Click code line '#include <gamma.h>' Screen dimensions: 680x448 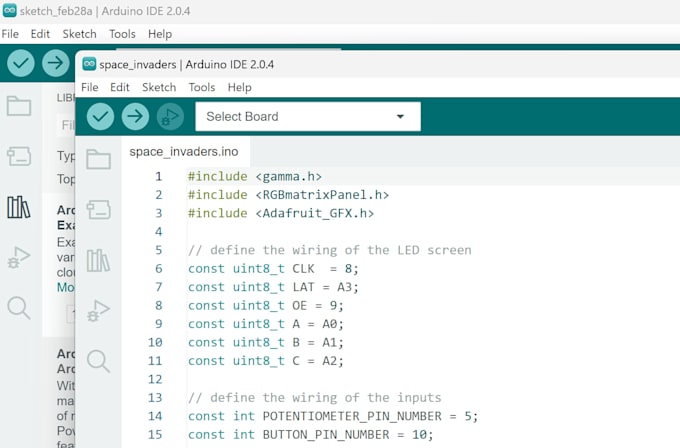(x=255, y=177)
